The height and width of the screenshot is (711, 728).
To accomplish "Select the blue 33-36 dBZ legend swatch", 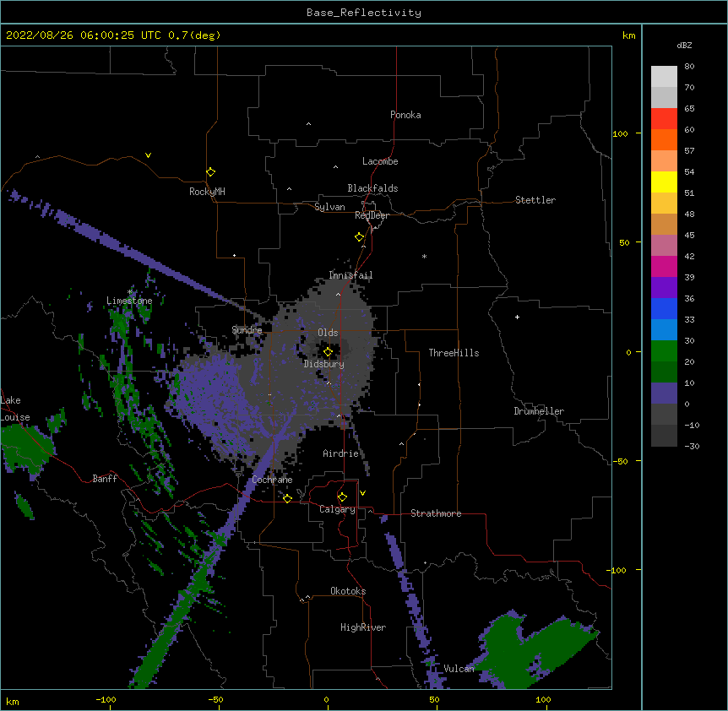I will [x=664, y=308].
